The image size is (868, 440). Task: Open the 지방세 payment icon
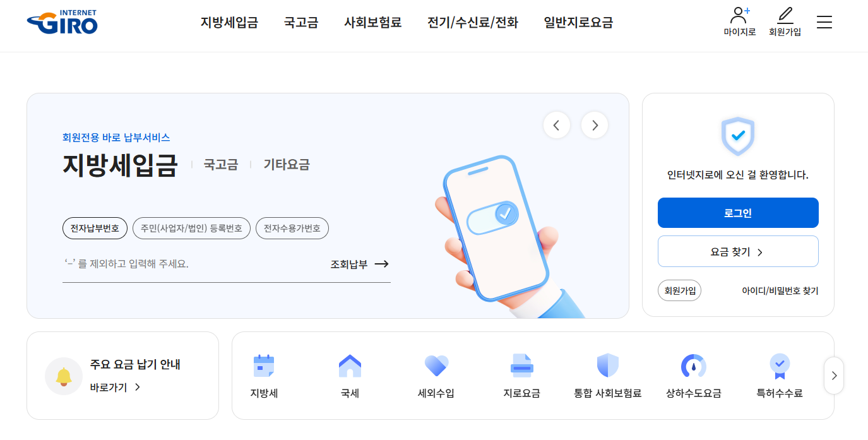coord(263,376)
